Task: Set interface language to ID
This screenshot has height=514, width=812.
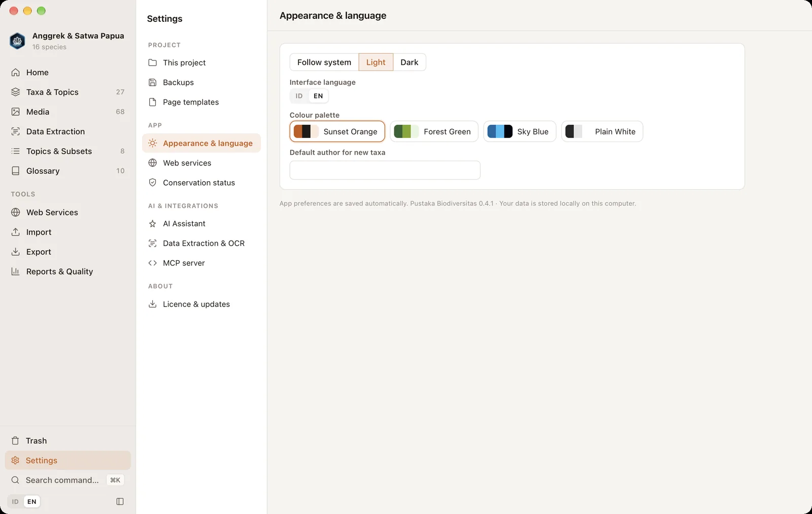Action: pyautogui.click(x=299, y=96)
